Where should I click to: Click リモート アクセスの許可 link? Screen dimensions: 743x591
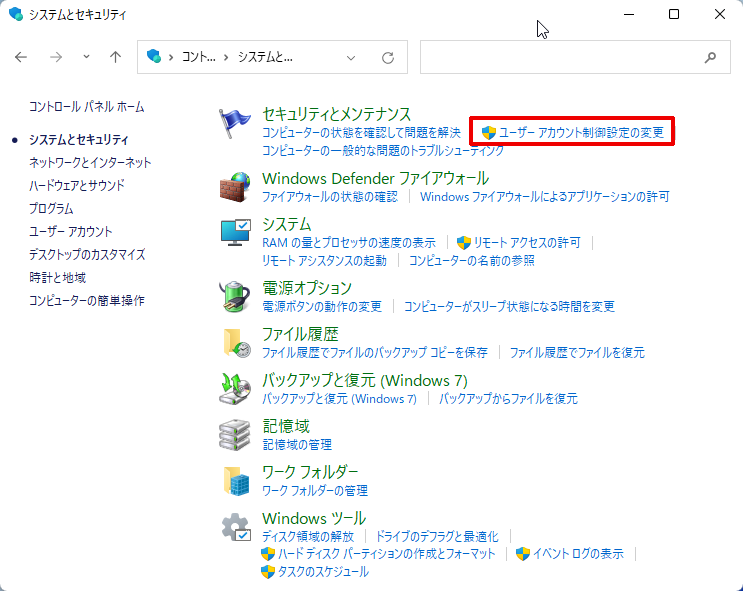pos(527,243)
